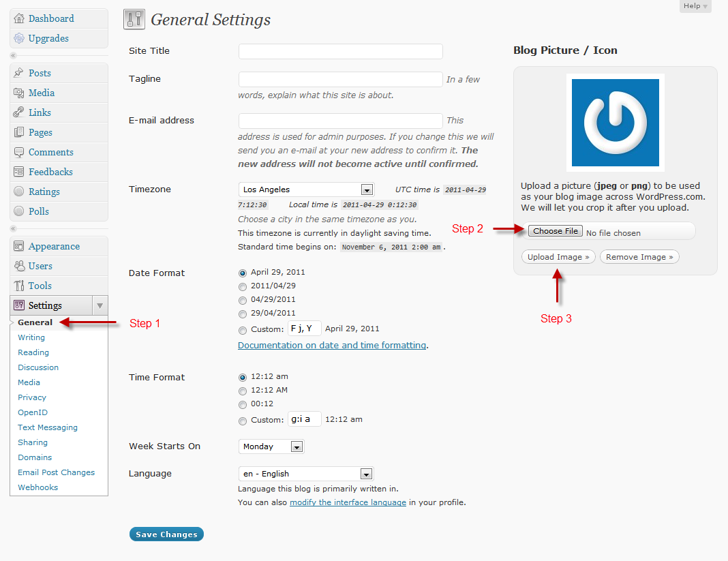
Task: Choose the 00:12 time format
Action: (x=243, y=404)
